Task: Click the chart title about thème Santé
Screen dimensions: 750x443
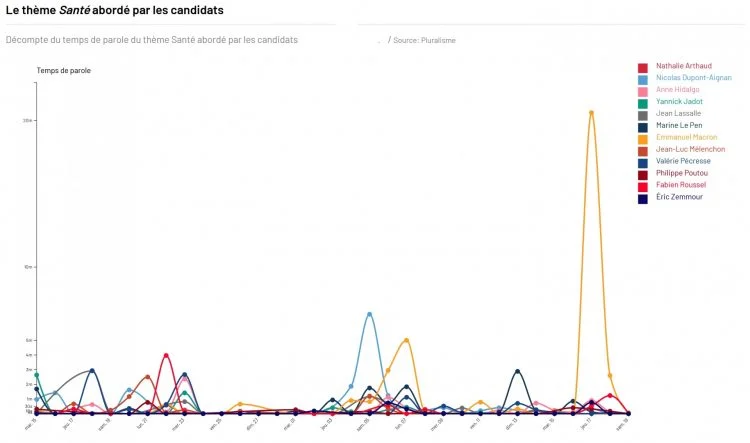Action: [114, 10]
